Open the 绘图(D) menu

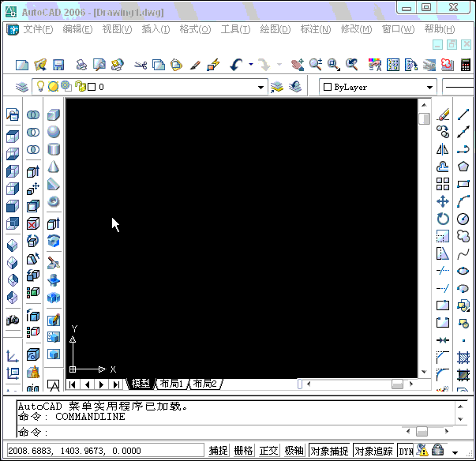pos(275,29)
